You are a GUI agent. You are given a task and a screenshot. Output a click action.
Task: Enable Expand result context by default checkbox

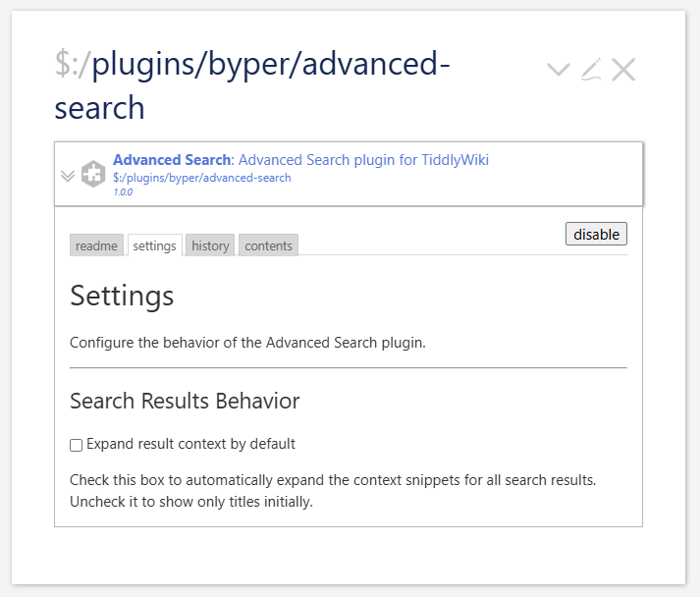pyautogui.click(x=77, y=445)
